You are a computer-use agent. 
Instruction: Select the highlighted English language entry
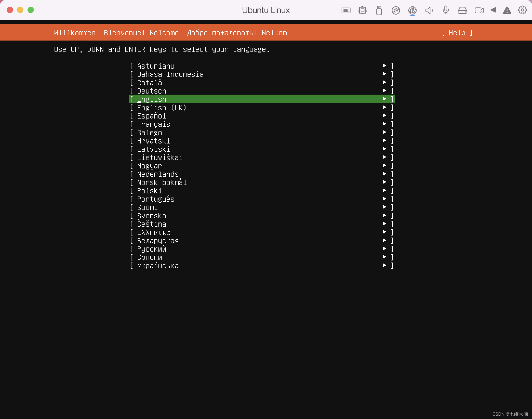pos(262,99)
